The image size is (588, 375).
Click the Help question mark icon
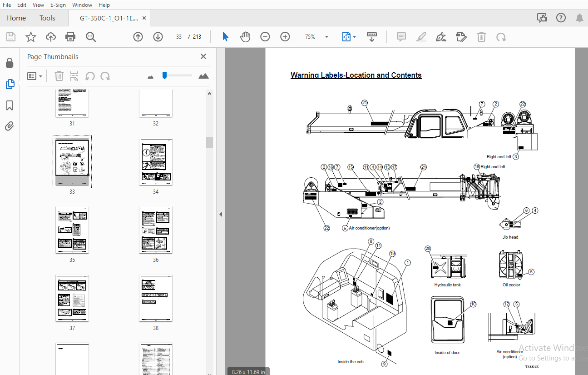point(561,18)
